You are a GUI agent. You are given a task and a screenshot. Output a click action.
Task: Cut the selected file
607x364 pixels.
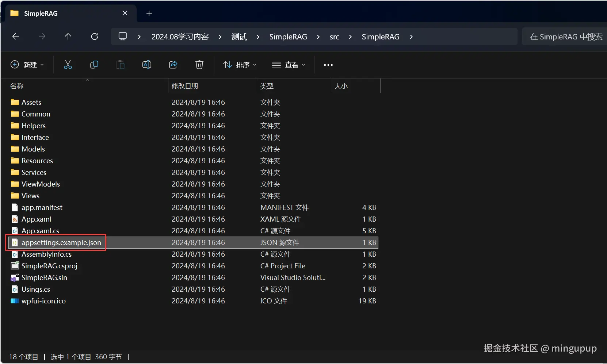(68, 65)
